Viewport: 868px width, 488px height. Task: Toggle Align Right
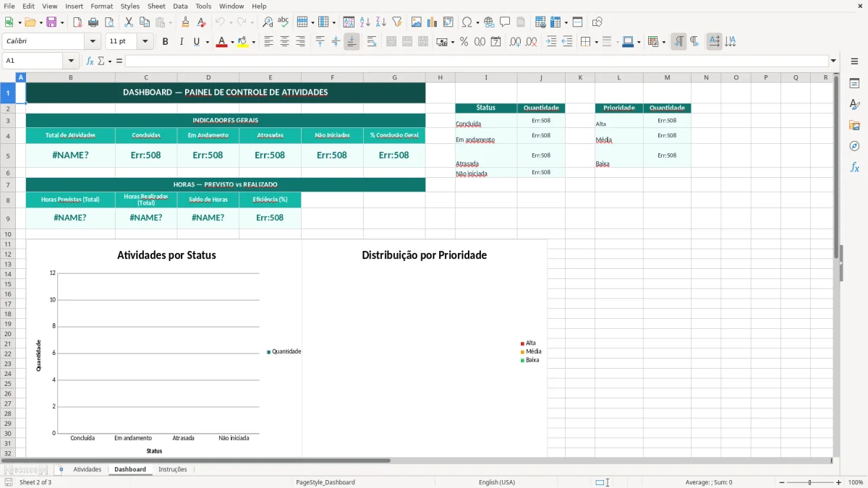coord(301,42)
